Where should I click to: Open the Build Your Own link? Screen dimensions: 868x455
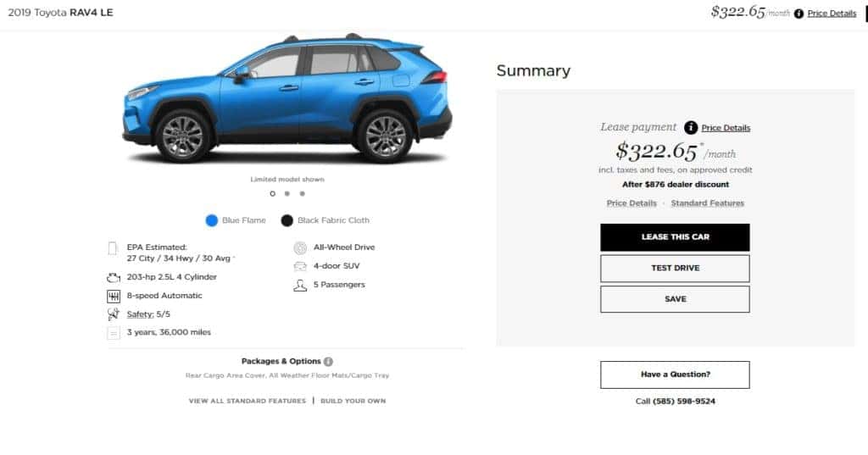[x=353, y=401]
